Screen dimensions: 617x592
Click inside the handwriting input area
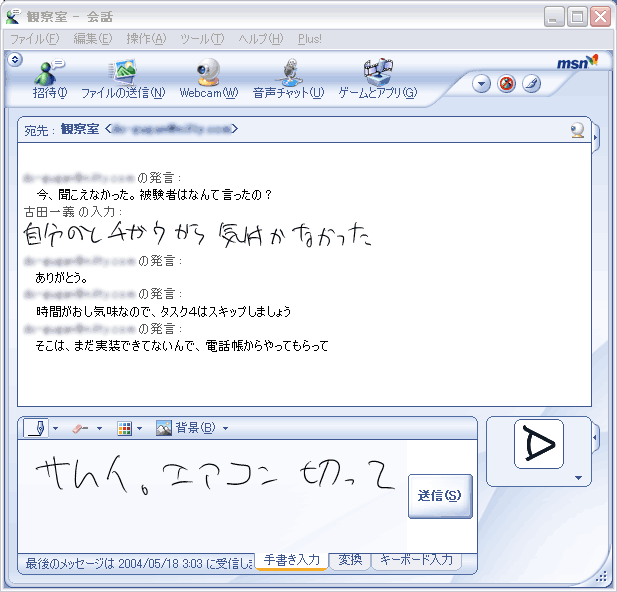(212, 496)
